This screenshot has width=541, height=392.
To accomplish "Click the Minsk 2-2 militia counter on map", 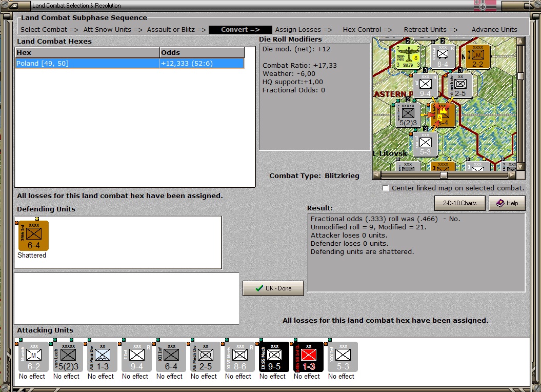I will click(477, 56).
